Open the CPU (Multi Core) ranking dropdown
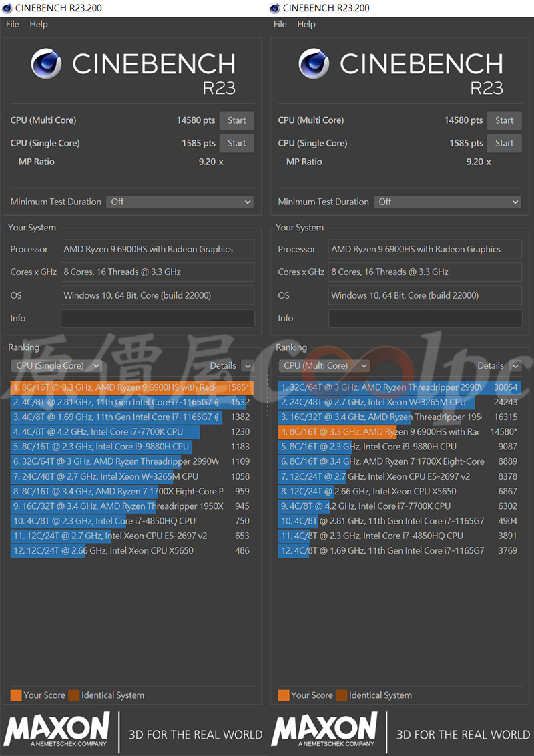Screen dimensions: 534x756 tap(324, 365)
